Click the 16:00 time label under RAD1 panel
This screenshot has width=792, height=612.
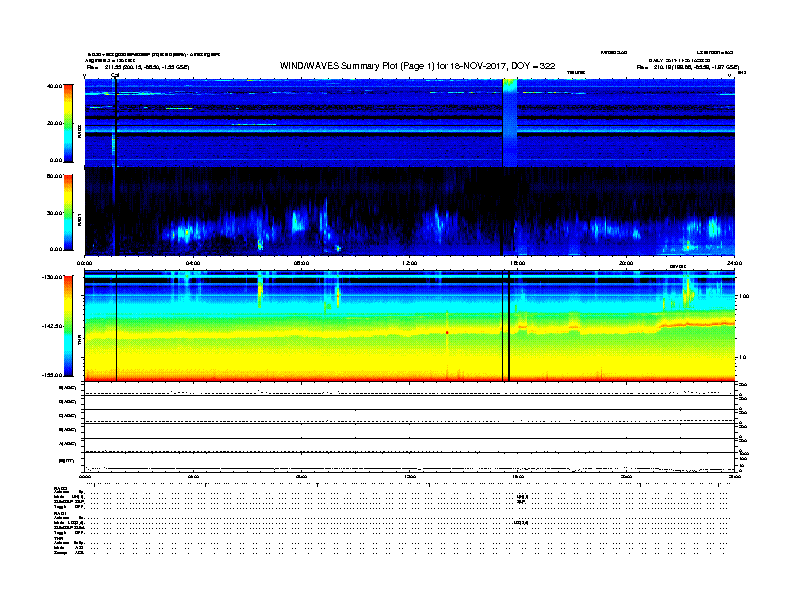click(518, 263)
